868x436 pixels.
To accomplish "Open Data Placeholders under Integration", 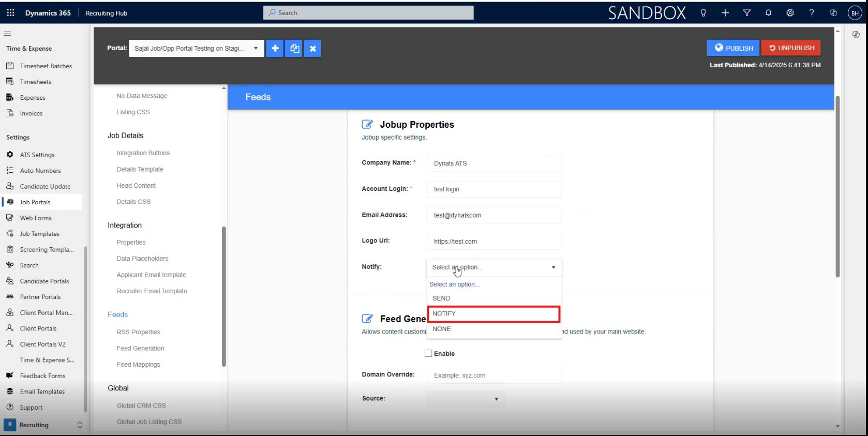I will pyautogui.click(x=142, y=259).
